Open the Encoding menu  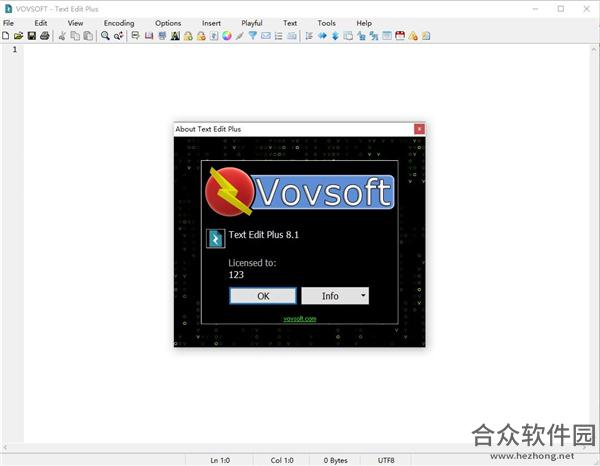(x=119, y=23)
